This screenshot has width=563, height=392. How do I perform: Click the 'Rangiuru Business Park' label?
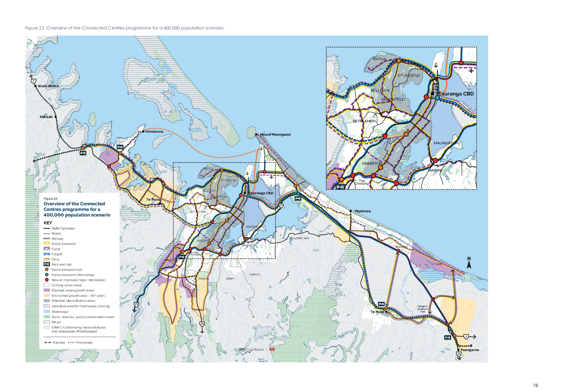click(423, 309)
